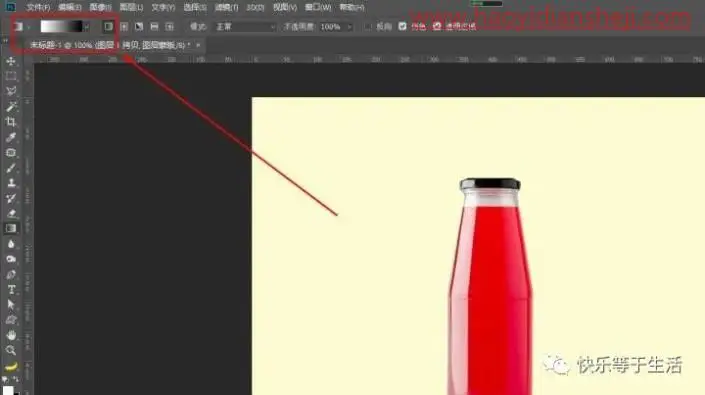Viewport: 705px width, 395px height.
Task: Select the Spot Healing Brush tool
Action: pyautogui.click(x=11, y=153)
